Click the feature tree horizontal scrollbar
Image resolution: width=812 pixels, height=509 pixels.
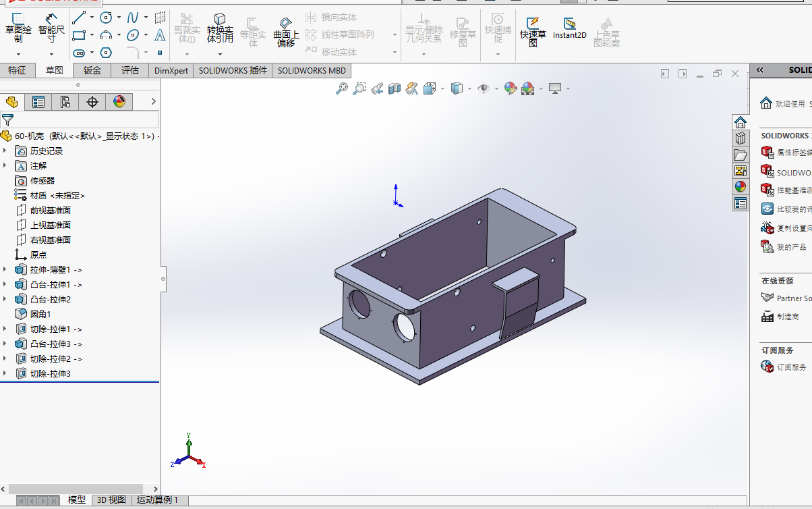tap(76, 489)
